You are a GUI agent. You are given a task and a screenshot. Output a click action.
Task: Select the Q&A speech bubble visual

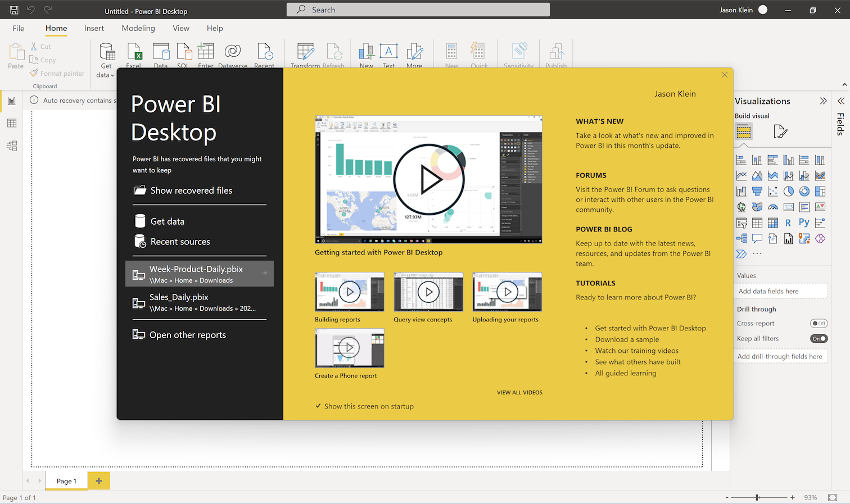click(x=757, y=239)
